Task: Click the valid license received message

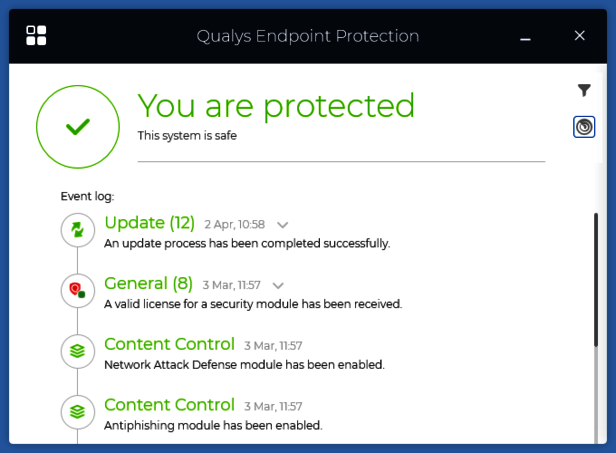Action: click(253, 304)
